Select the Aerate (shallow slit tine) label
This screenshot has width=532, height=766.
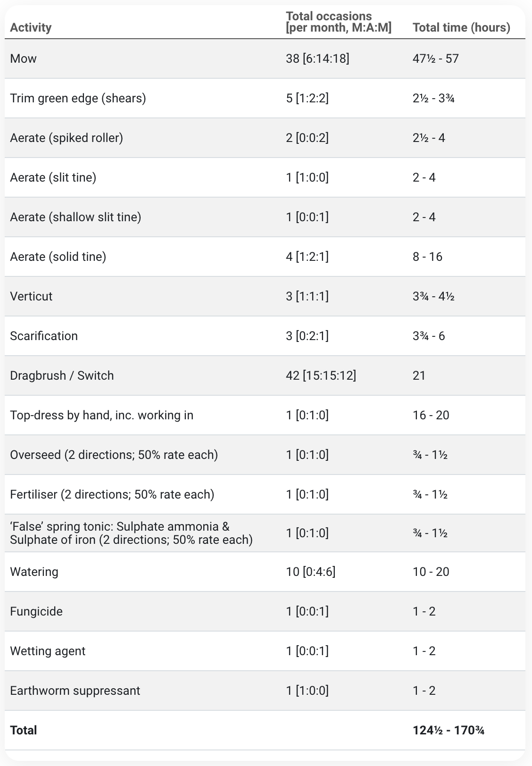(x=75, y=217)
